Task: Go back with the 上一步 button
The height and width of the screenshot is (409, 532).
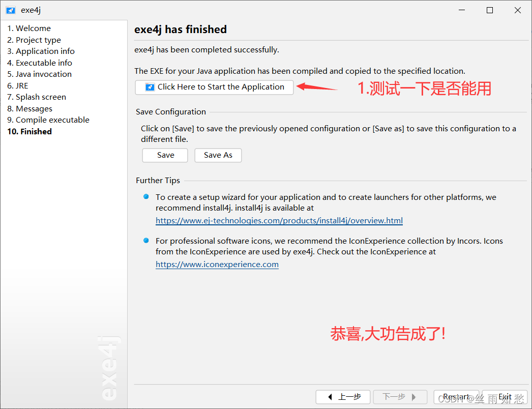Action: pos(343,397)
